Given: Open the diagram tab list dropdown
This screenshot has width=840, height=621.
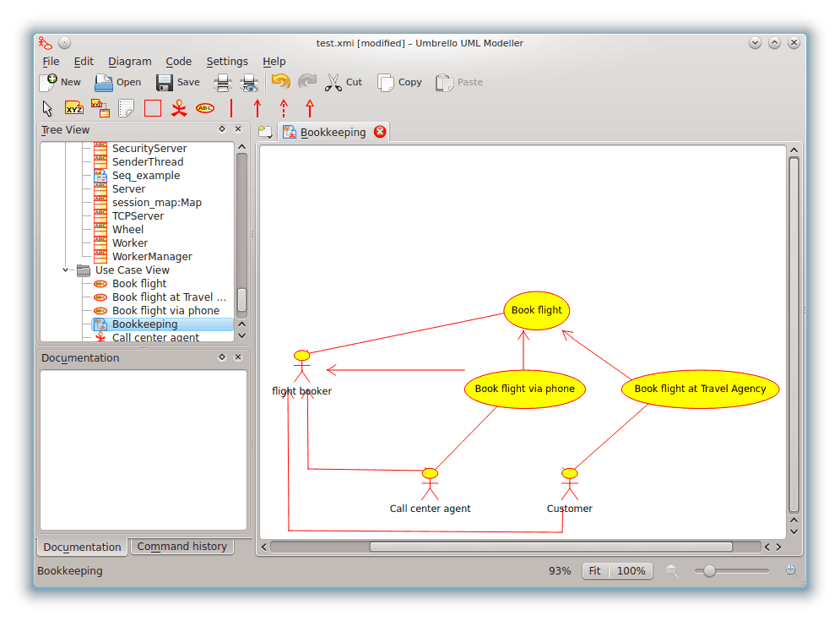Looking at the screenshot, I should (x=266, y=132).
